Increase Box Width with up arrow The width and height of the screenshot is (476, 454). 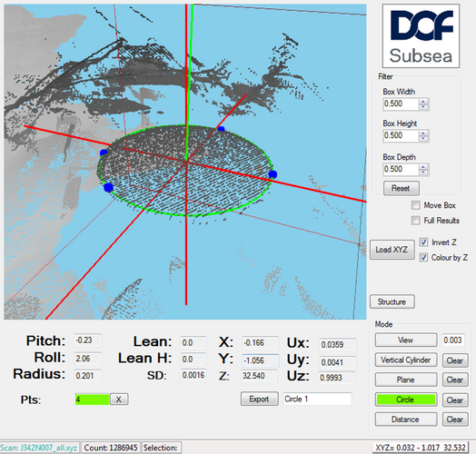(x=423, y=102)
